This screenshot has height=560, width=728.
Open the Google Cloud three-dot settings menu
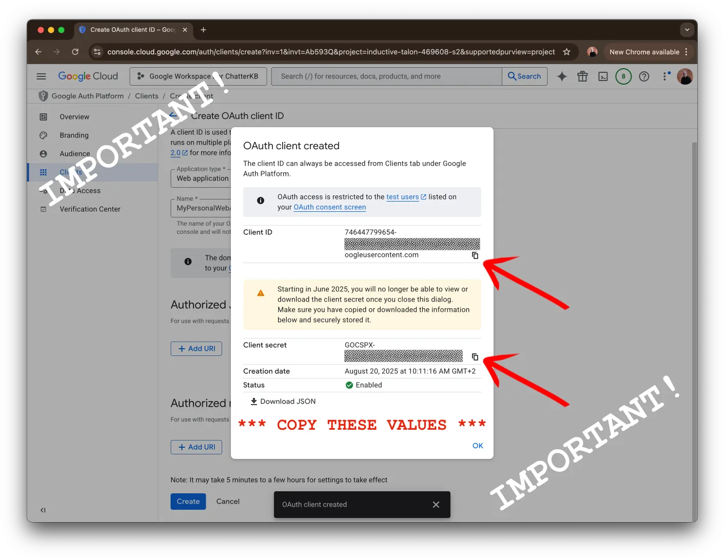[x=665, y=76]
